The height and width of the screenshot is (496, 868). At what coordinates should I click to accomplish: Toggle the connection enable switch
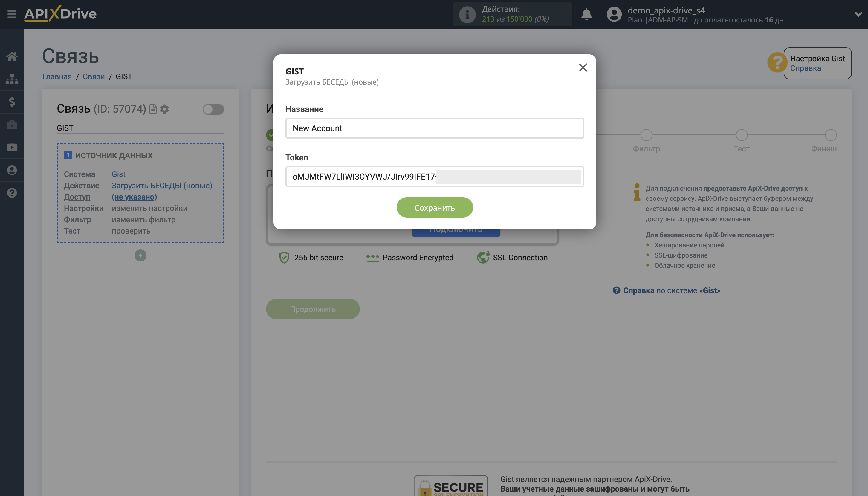(x=213, y=109)
